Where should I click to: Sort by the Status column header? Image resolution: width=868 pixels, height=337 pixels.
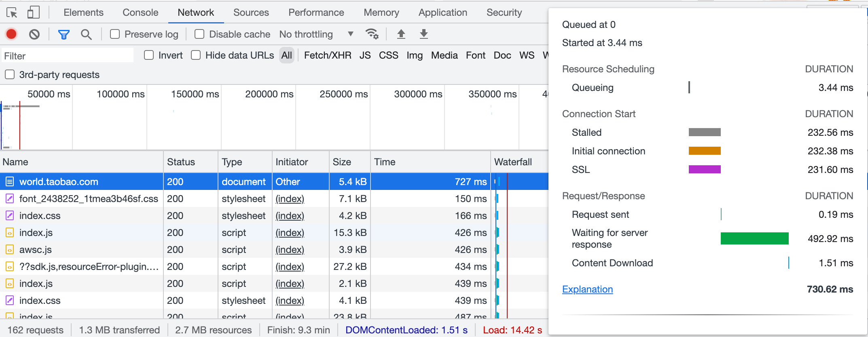(x=191, y=162)
